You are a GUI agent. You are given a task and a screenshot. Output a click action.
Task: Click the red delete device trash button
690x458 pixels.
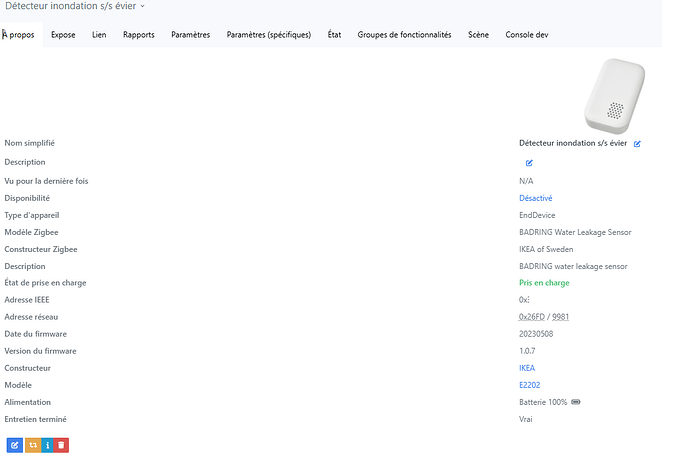pyautogui.click(x=61, y=445)
